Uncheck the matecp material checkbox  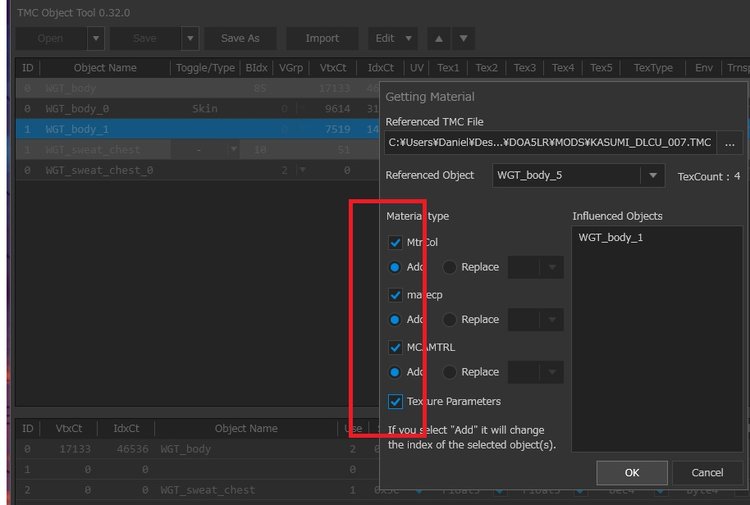395,295
